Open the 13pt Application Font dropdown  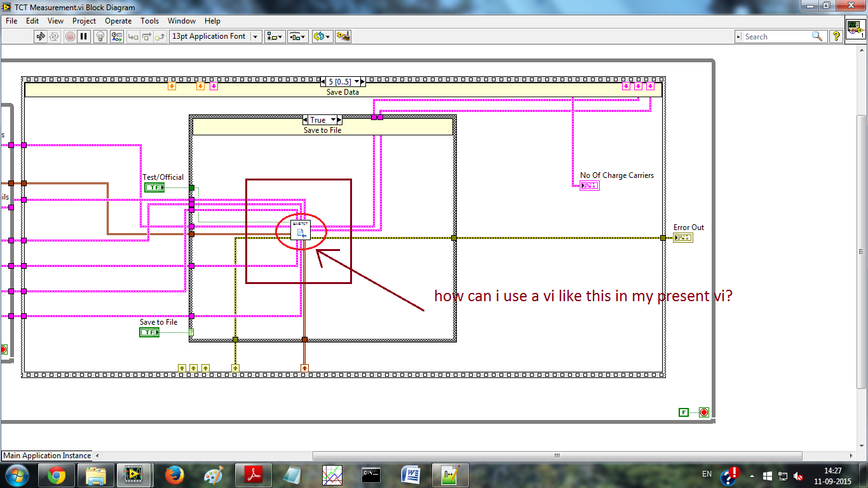[215, 36]
